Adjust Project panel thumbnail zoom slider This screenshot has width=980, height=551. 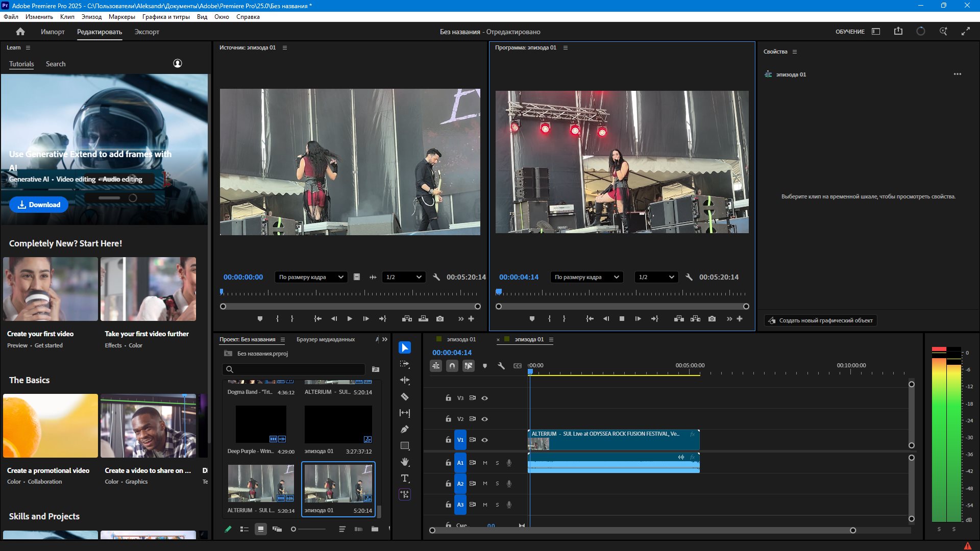click(x=294, y=529)
